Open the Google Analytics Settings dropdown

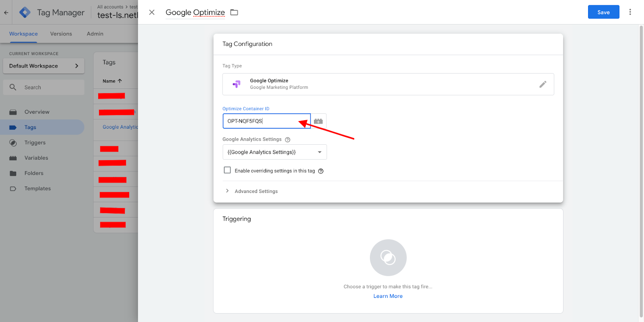click(275, 152)
